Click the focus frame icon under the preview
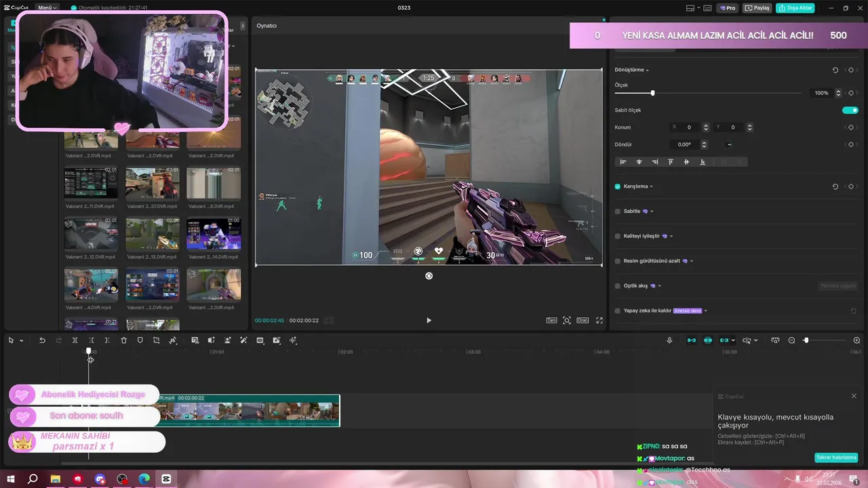868x488 pixels. 567,321
